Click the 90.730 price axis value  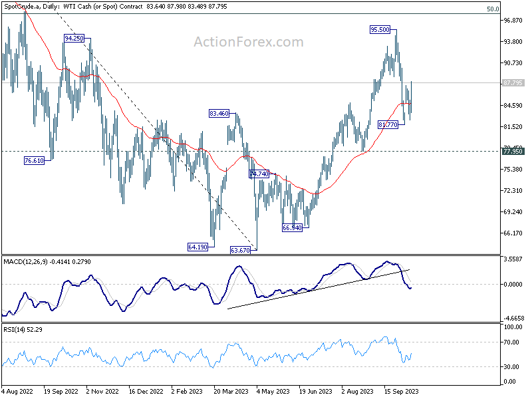coord(513,63)
